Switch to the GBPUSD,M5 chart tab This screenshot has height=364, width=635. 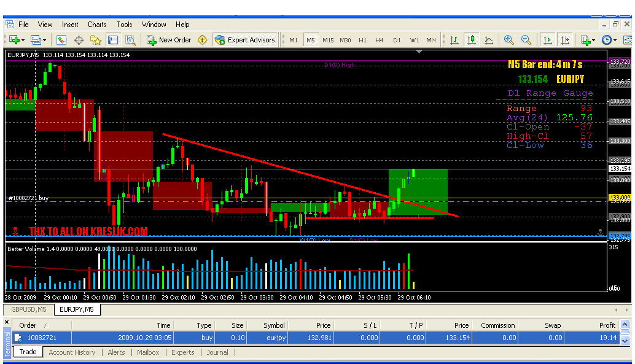28,309
